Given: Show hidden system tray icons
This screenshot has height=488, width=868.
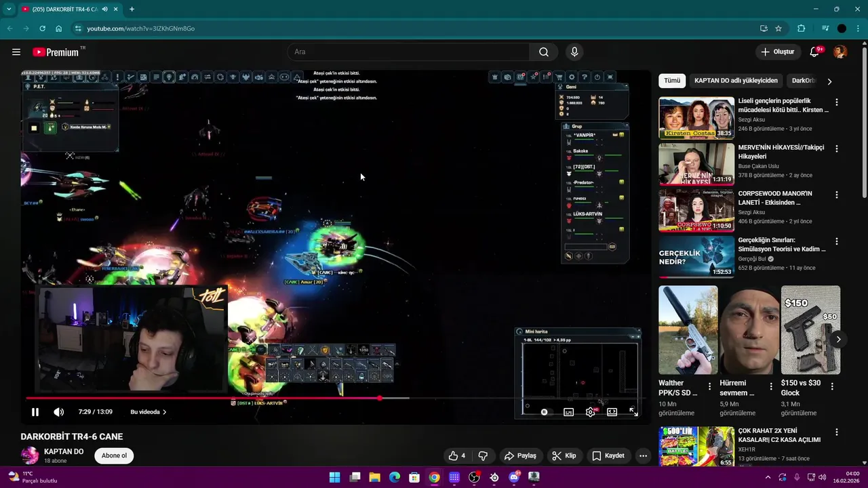Looking at the screenshot, I should point(768,477).
